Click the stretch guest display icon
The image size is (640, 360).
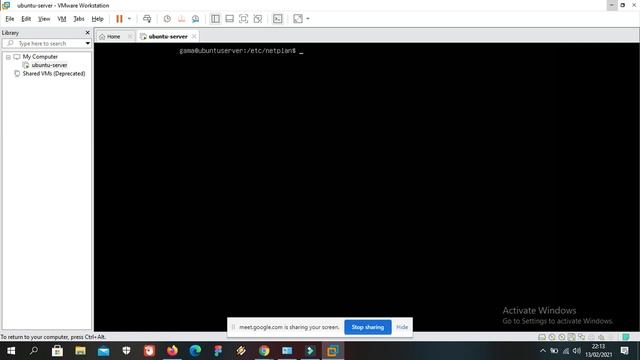pyautogui.click(x=298, y=19)
